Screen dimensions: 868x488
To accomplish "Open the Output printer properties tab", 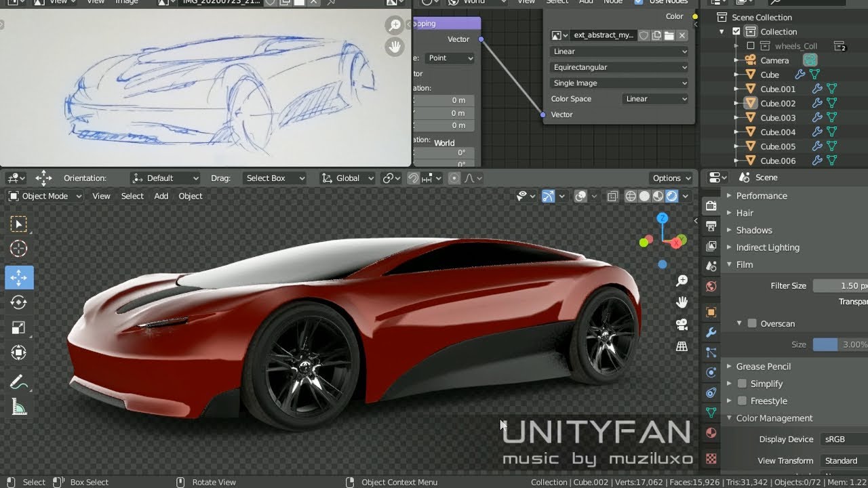I will [x=711, y=226].
